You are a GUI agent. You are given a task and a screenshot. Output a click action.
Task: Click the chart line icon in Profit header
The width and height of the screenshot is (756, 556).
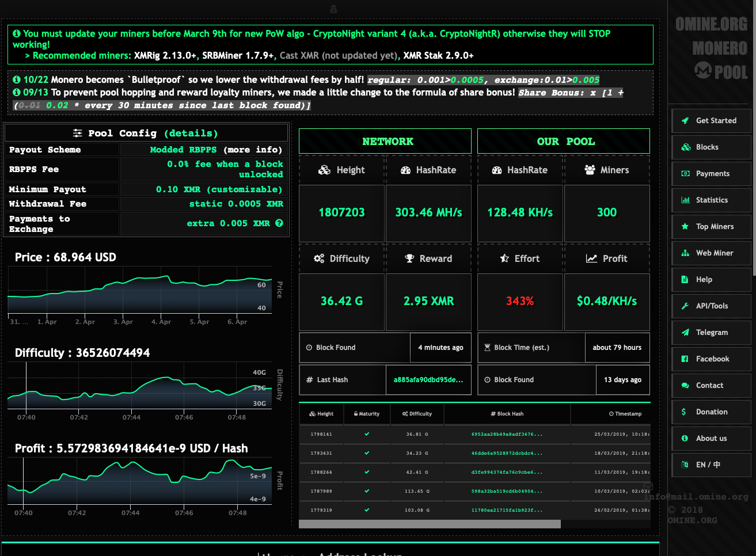click(x=592, y=259)
